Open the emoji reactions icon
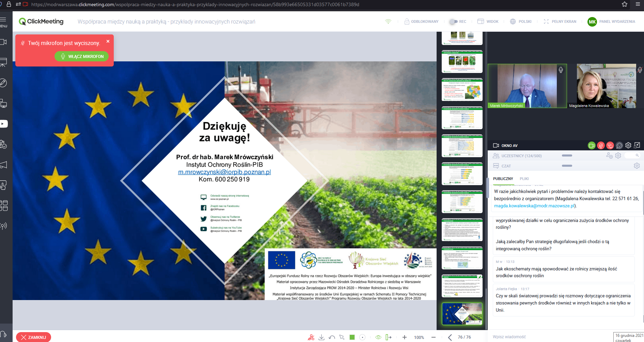The height and width of the screenshot is (342, 644). 619,146
